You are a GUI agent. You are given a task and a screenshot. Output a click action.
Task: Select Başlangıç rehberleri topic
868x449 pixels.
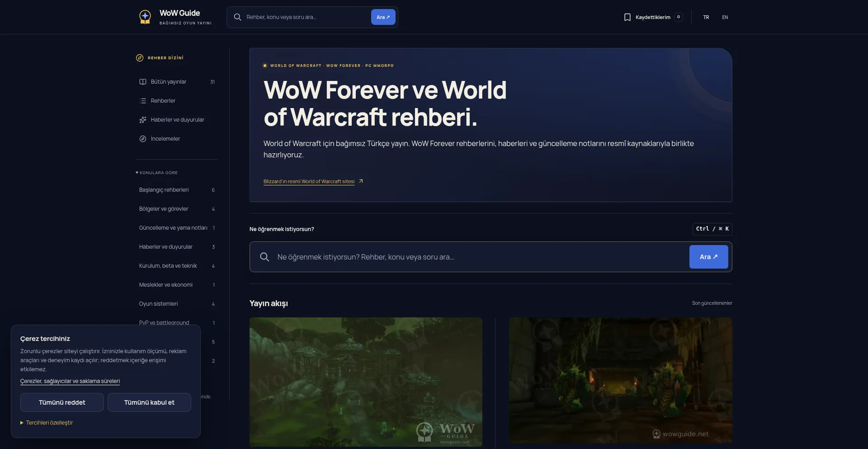tap(177, 190)
